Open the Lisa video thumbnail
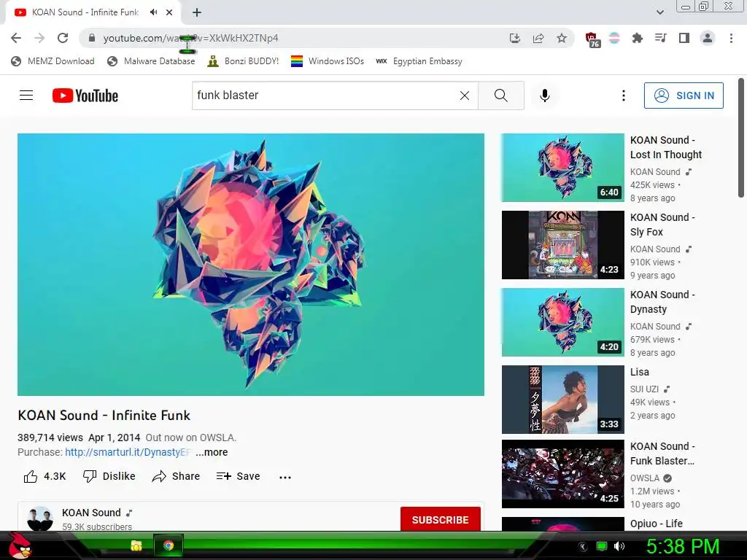This screenshot has height=560, width=747. (562, 399)
